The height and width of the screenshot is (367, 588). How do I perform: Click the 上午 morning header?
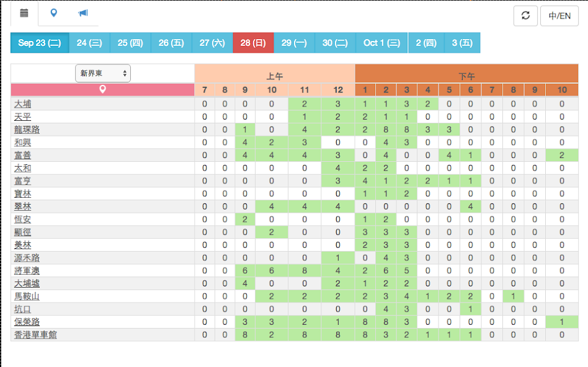(275, 76)
